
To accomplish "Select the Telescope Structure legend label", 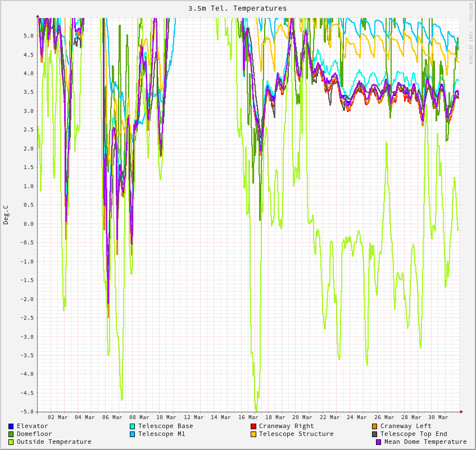I will [296, 434].
